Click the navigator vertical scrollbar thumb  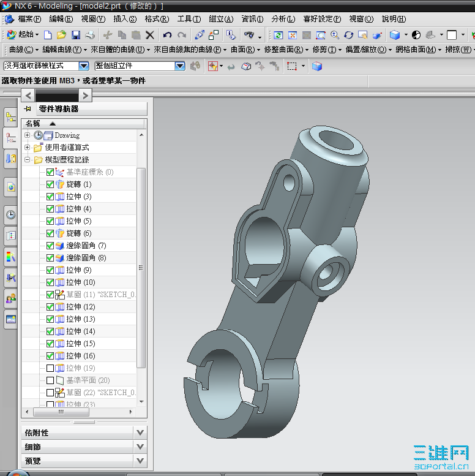[x=141, y=268]
